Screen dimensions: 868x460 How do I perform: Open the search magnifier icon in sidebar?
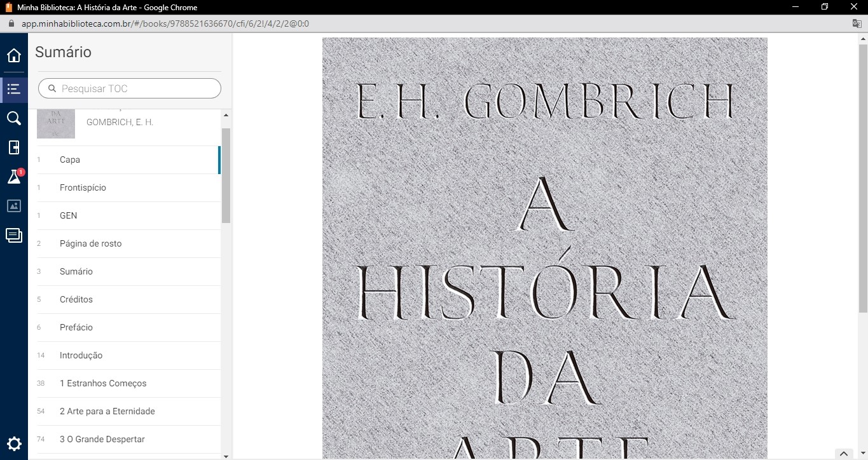tap(14, 118)
